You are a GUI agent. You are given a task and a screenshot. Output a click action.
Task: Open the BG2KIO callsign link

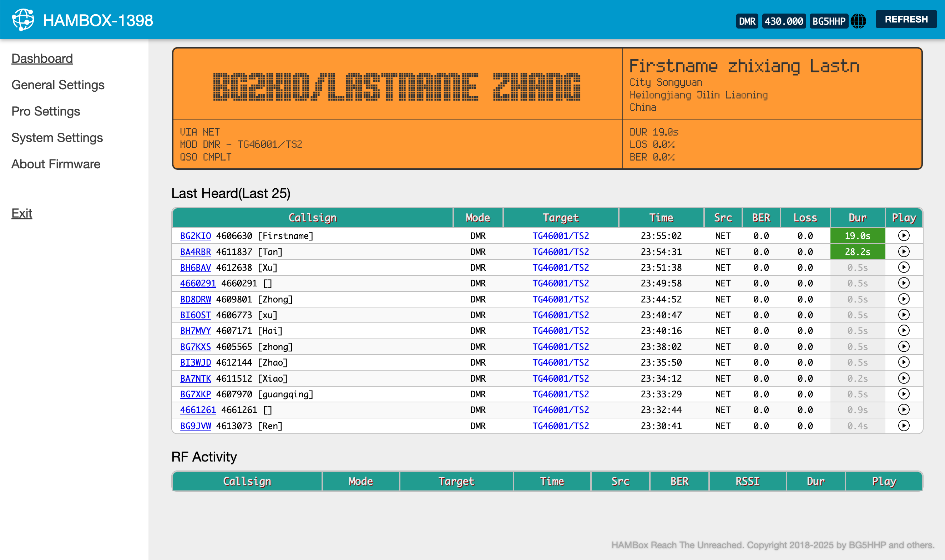[195, 236]
